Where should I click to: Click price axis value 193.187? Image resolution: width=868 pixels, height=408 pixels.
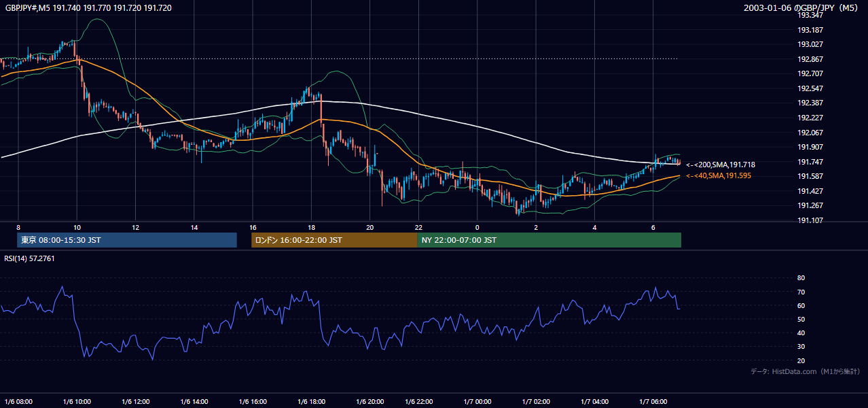coord(810,30)
